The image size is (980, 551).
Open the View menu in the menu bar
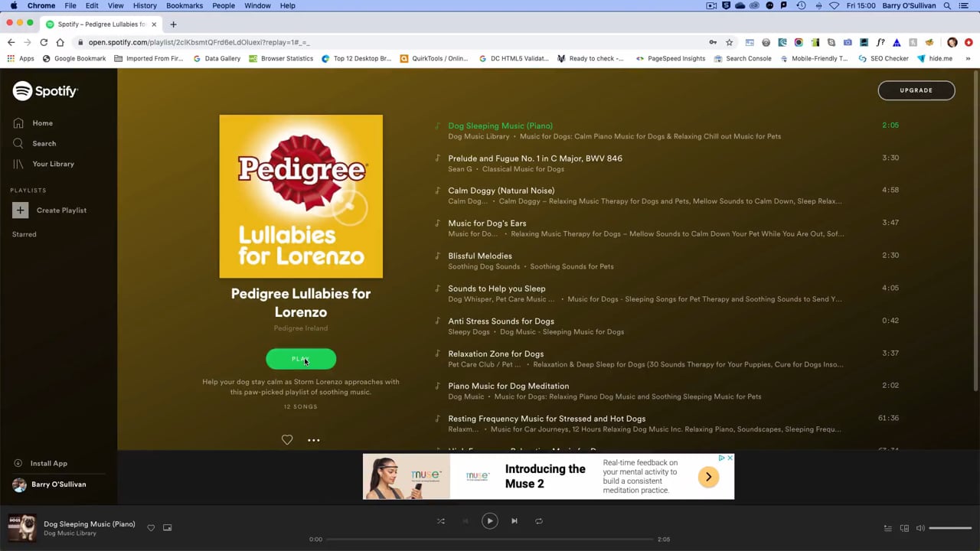116,5
